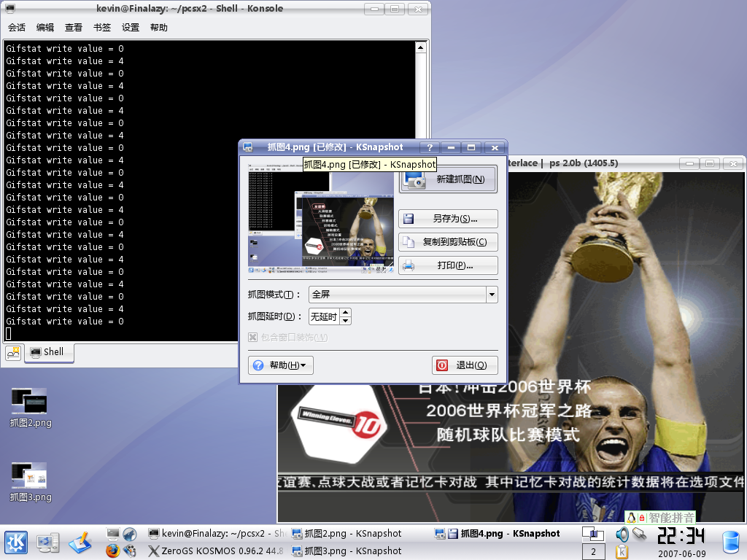Decrease the 抓图延时 delay with the down arrow
The height and width of the screenshot is (560, 747).
point(346,321)
